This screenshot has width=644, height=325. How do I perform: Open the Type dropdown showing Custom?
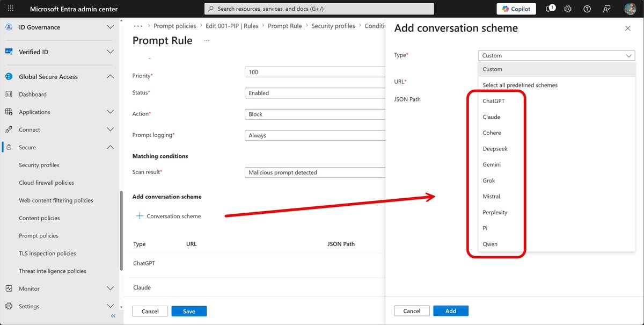point(557,55)
